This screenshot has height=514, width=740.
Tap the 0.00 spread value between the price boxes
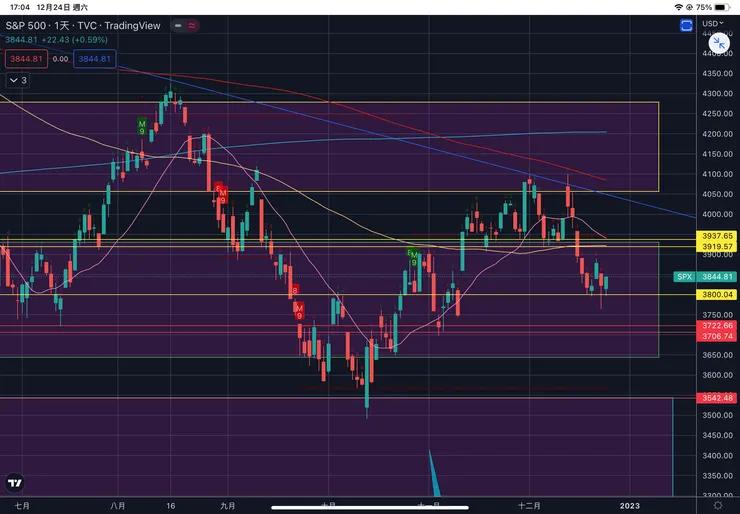point(60,59)
